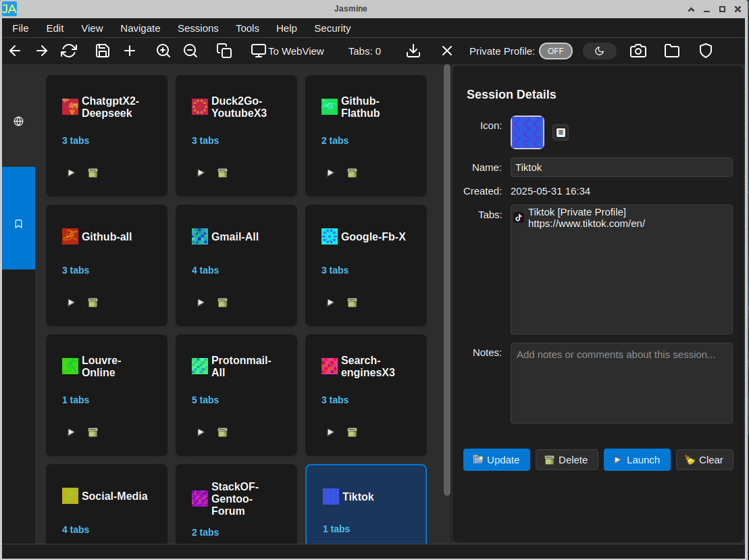Click the Update button

(x=496, y=459)
